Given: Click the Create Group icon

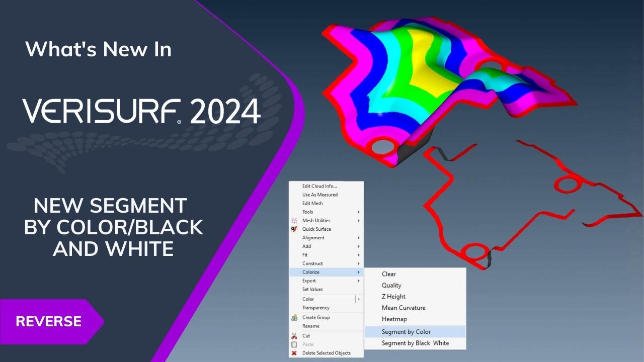Looking at the screenshot, I should coord(294,317).
